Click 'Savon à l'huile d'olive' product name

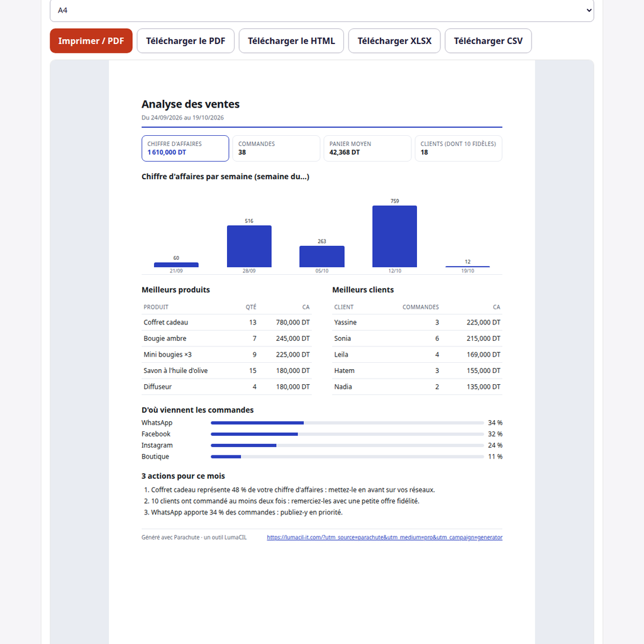point(175,370)
